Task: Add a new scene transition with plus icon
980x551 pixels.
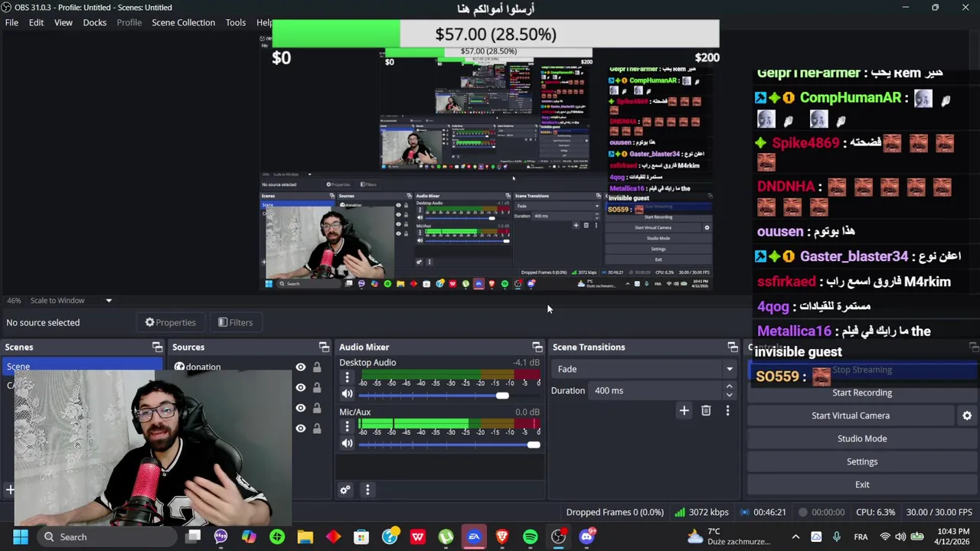Action: coord(684,411)
